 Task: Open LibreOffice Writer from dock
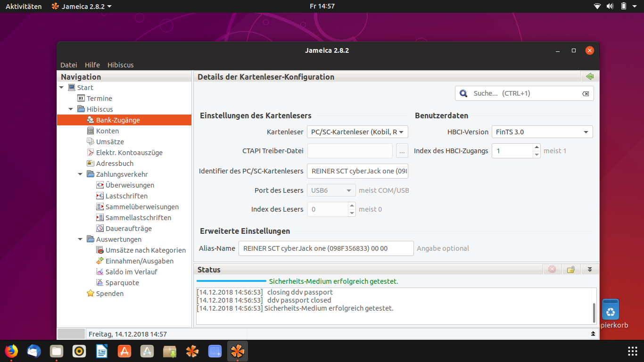(101, 351)
